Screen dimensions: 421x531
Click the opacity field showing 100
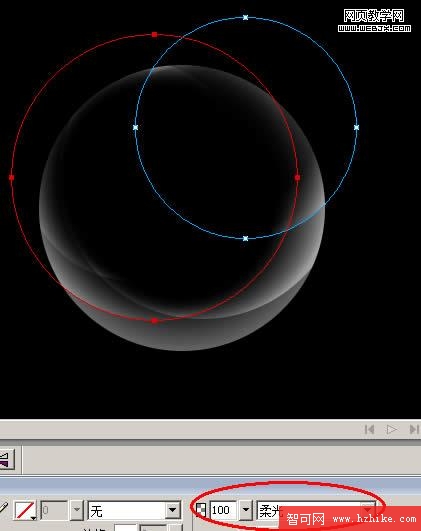coord(223,510)
